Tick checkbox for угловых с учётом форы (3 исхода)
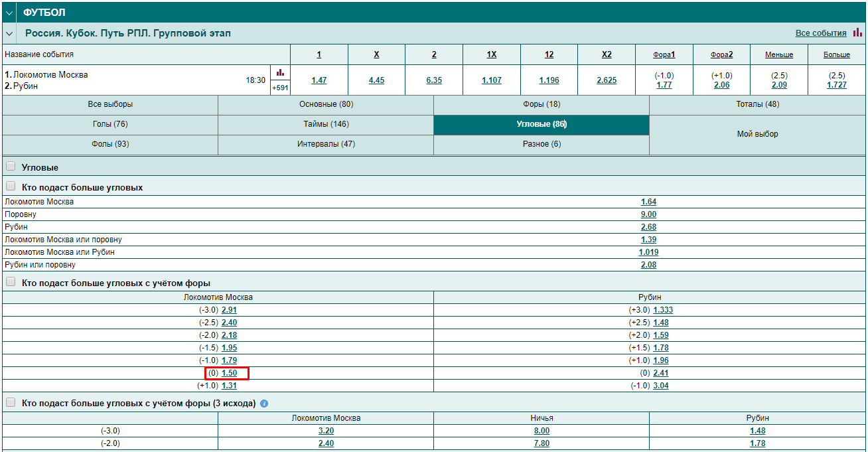Screen dimensions: 868x452 pos(11,403)
